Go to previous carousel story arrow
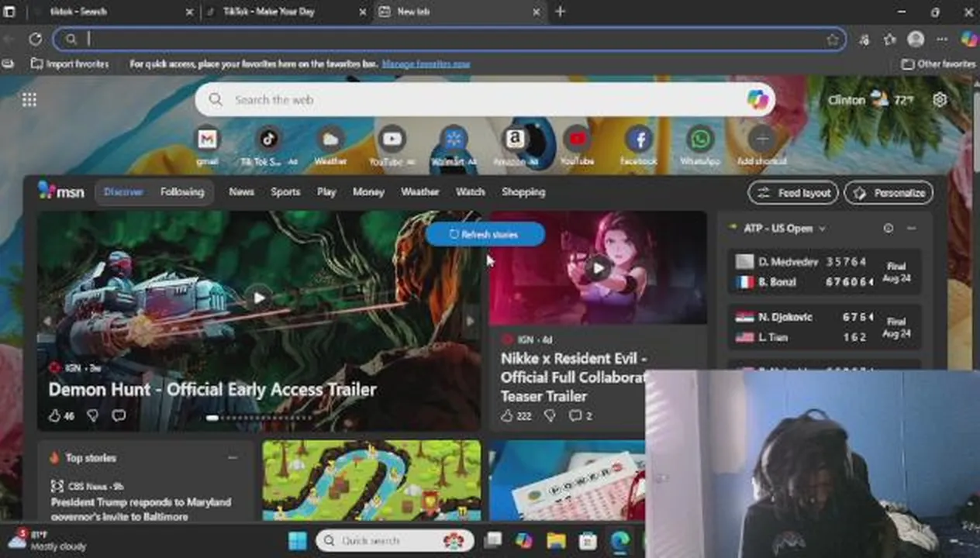Screen dimensions: 980x558 pyautogui.click(x=47, y=321)
